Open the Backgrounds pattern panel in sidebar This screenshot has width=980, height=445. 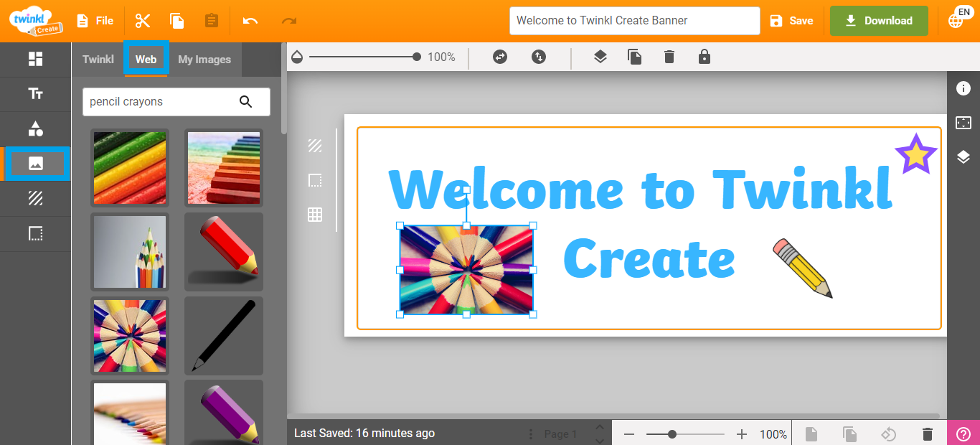35,199
